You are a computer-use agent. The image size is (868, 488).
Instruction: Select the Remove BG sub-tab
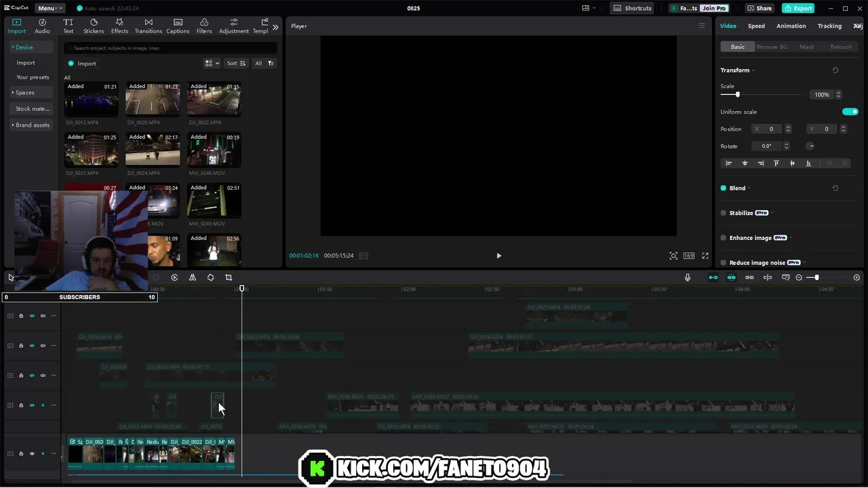[x=772, y=47]
